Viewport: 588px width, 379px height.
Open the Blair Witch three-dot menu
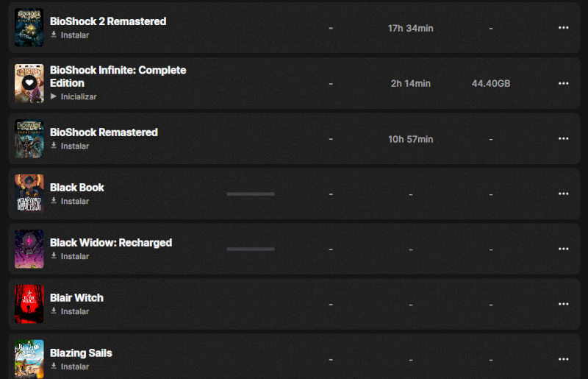click(x=564, y=304)
